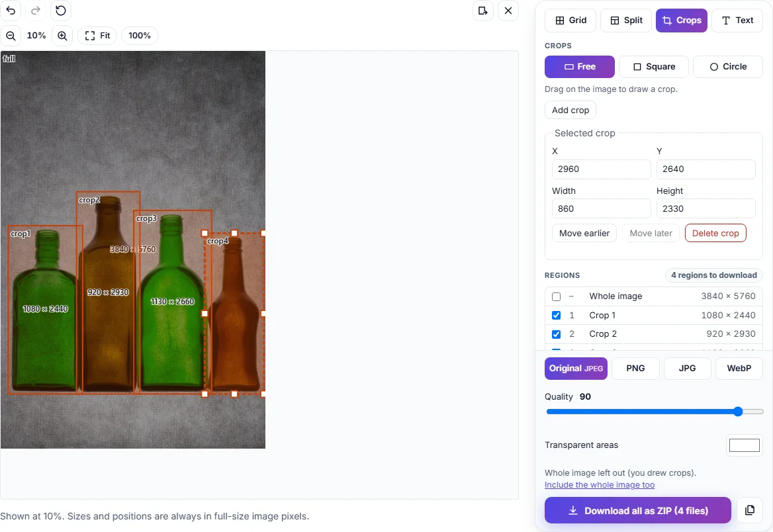Click the export image icon
The width and height of the screenshot is (773, 532).
click(x=483, y=11)
